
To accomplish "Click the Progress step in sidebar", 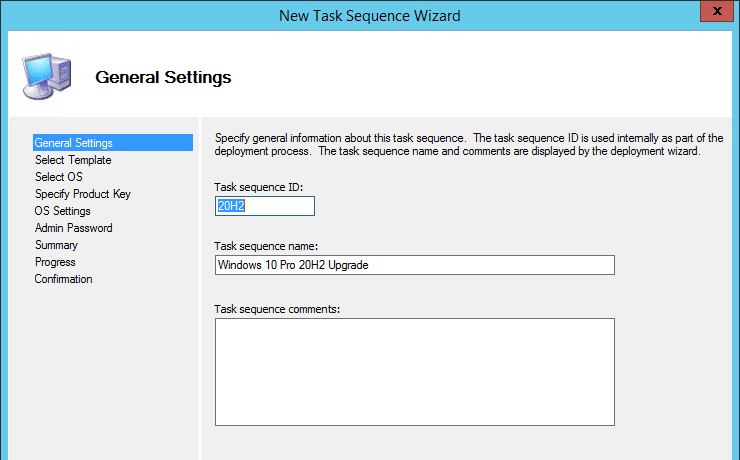I will [55, 262].
